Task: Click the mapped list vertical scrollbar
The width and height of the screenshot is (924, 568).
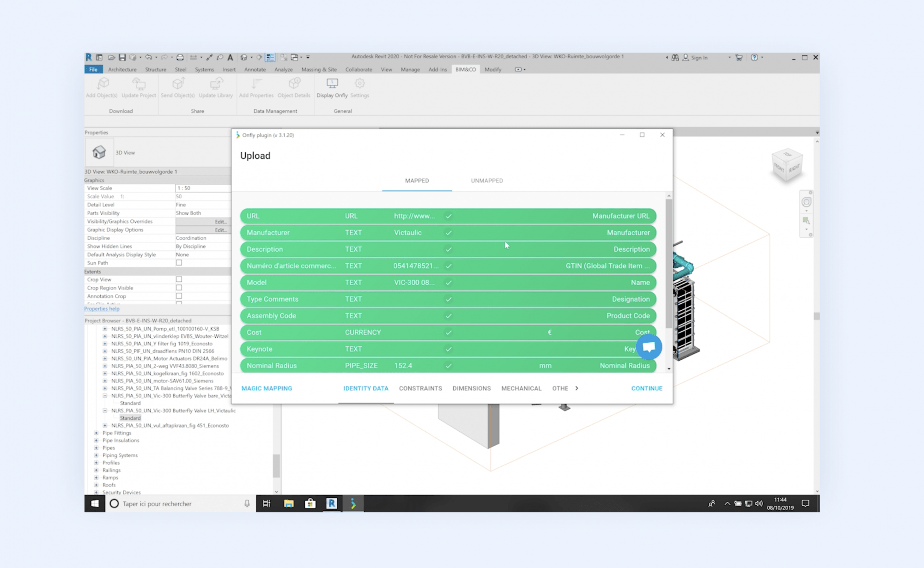Action: pos(669,263)
